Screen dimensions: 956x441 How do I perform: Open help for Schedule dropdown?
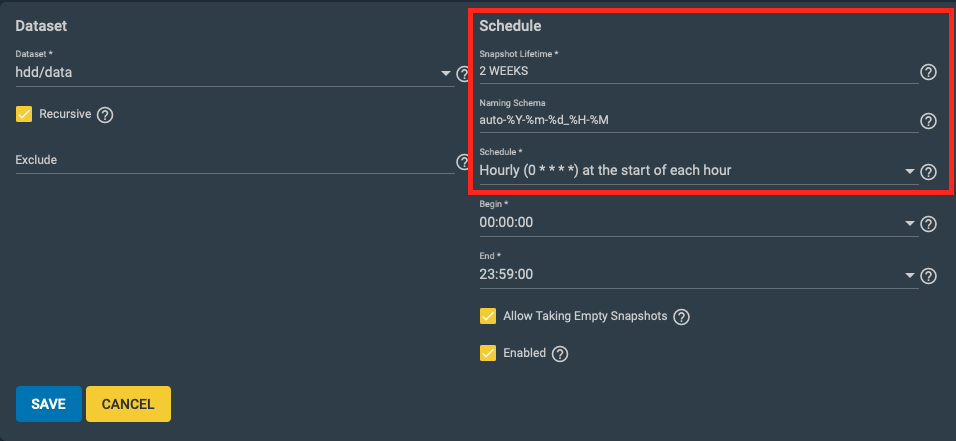tap(928, 172)
